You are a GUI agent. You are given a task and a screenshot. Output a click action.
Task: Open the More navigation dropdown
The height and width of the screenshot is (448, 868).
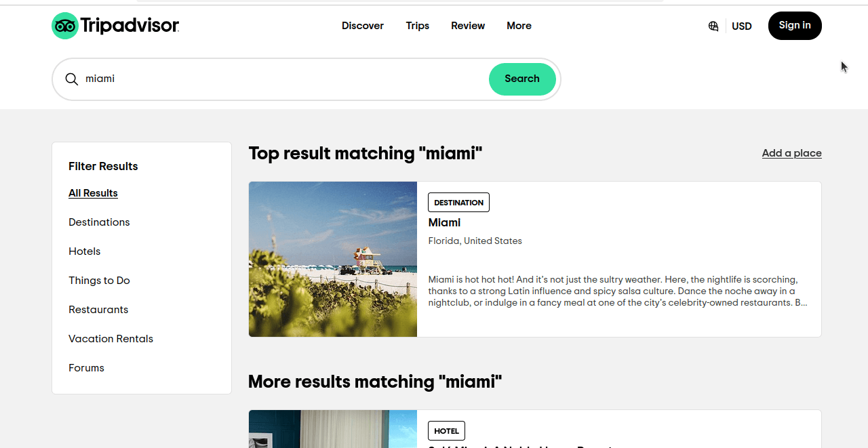(519, 26)
